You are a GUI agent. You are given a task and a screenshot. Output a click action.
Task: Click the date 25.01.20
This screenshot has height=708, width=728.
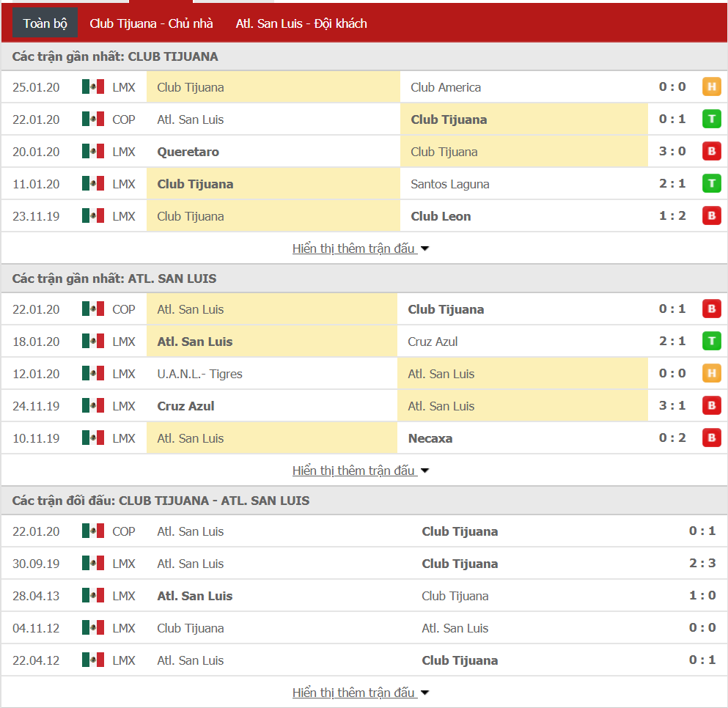point(36,87)
